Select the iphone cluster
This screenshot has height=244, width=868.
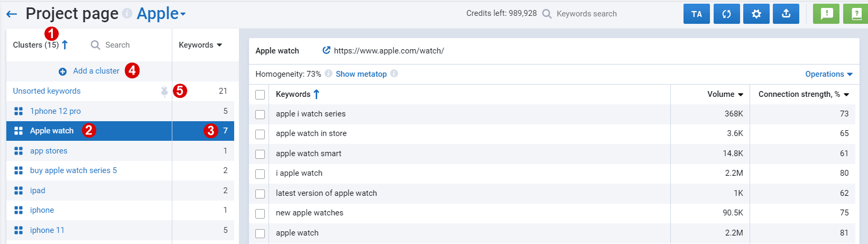42,210
